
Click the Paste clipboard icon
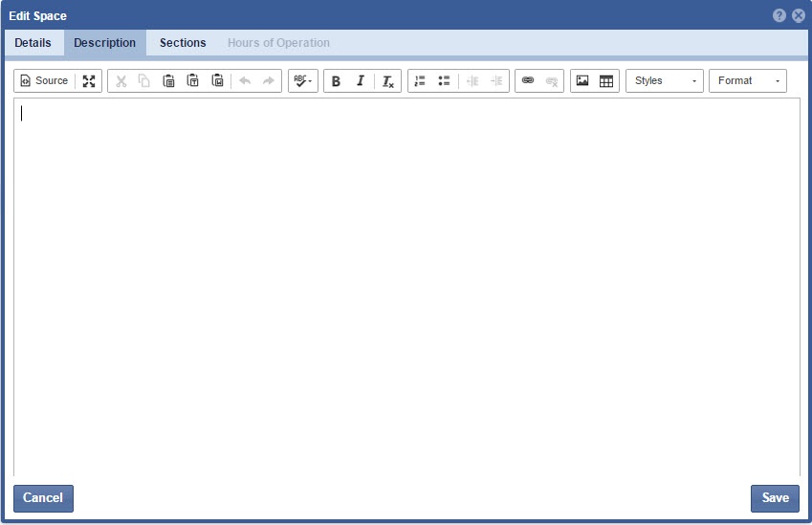(168, 81)
